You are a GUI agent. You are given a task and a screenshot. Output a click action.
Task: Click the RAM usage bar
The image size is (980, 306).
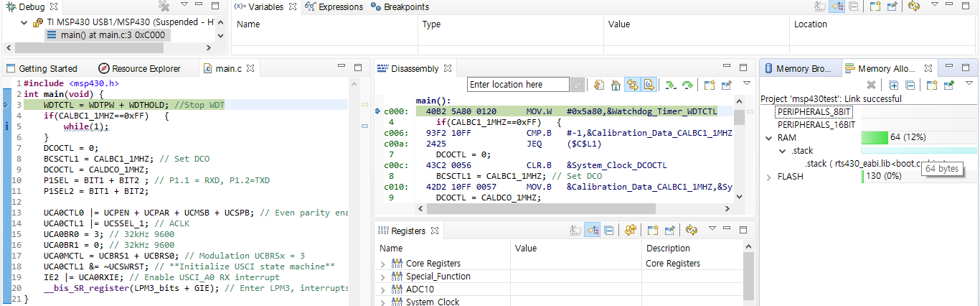(x=875, y=137)
